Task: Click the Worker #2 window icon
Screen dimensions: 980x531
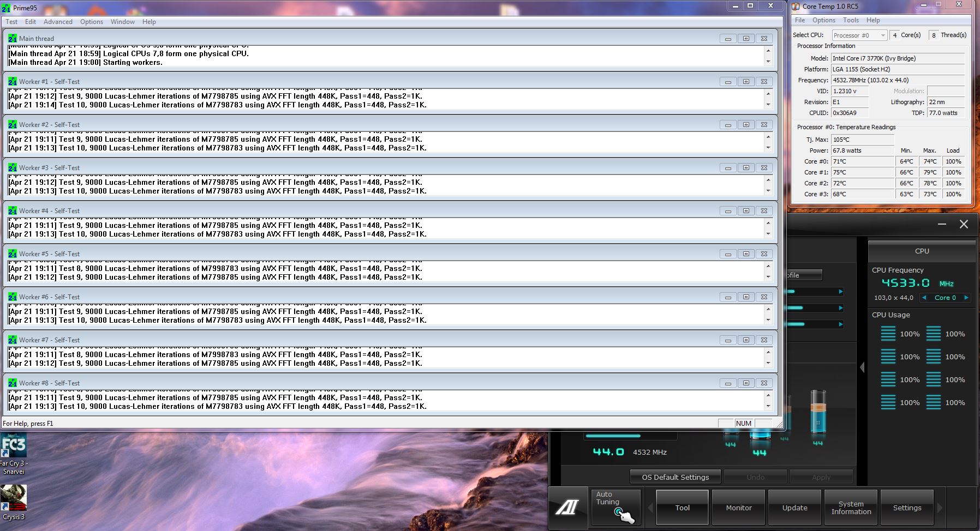Action: pos(13,124)
